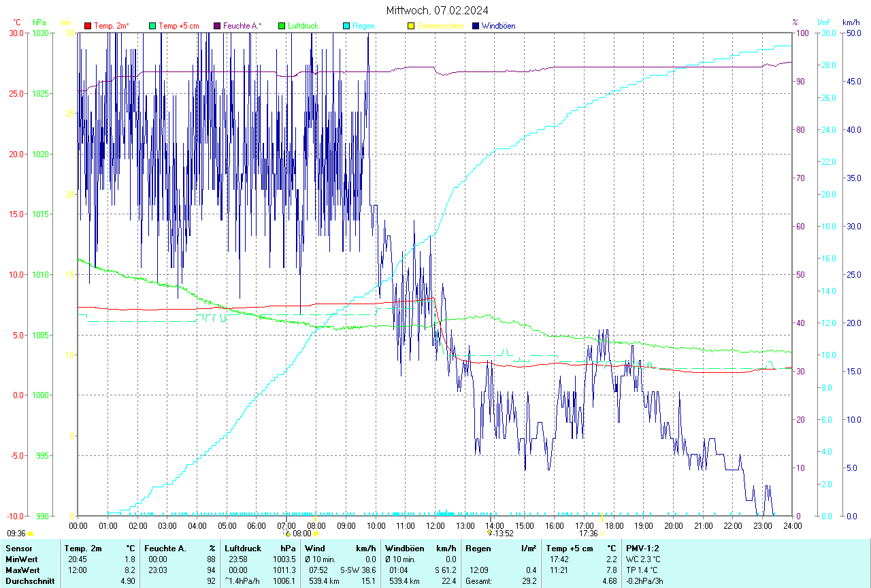Click the hPa axis unit label
871x588 pixels.
(39, 22)
